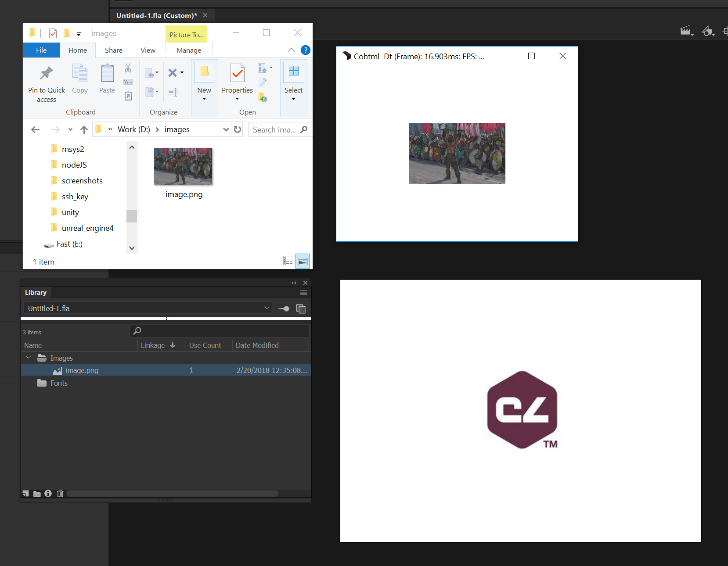The image size is (728, 566).
Task: Click the Paste shortcut icon
Action: click(128, 96)
